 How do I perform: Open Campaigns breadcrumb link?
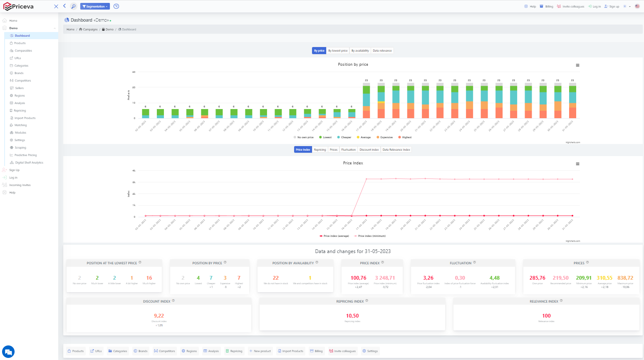pos(90,30)
